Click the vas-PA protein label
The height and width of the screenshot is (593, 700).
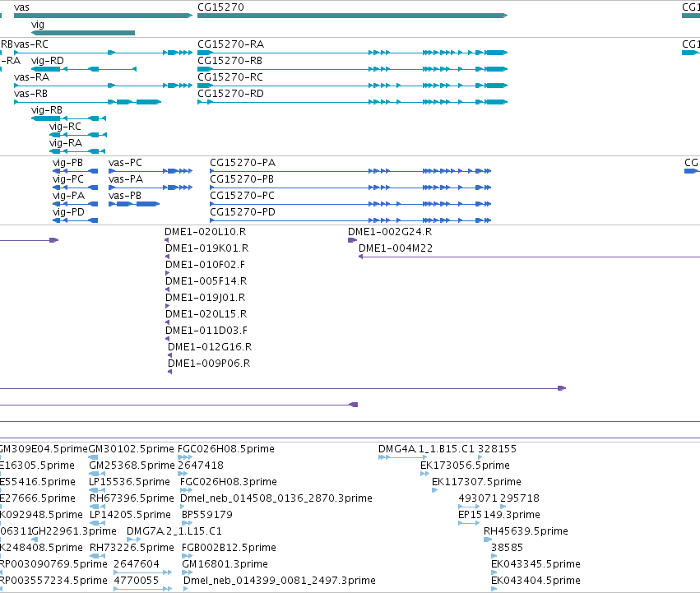[126, 179]
